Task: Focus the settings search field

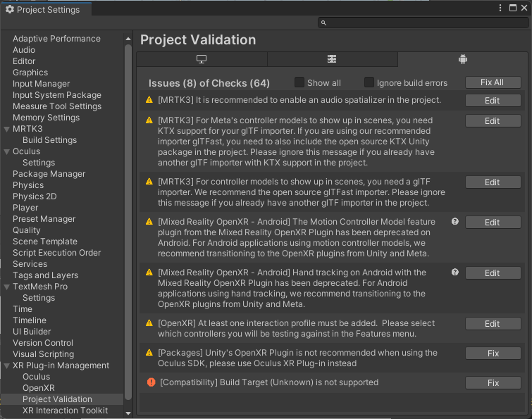Action: [x=423, y=23]
